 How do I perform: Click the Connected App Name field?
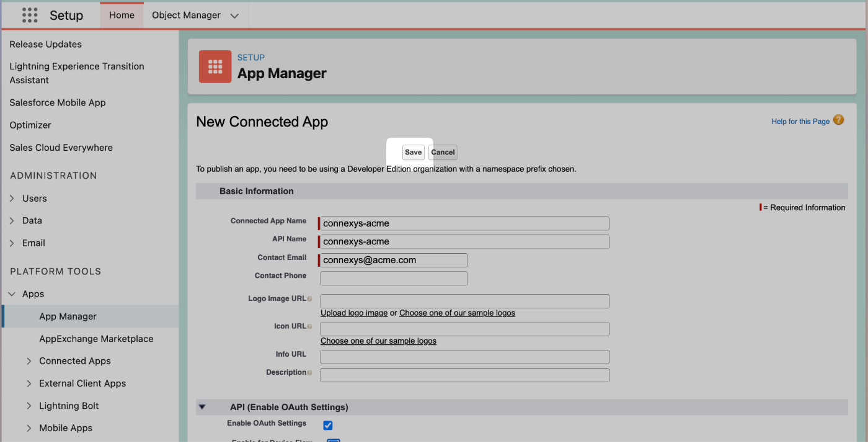[465, 223]
